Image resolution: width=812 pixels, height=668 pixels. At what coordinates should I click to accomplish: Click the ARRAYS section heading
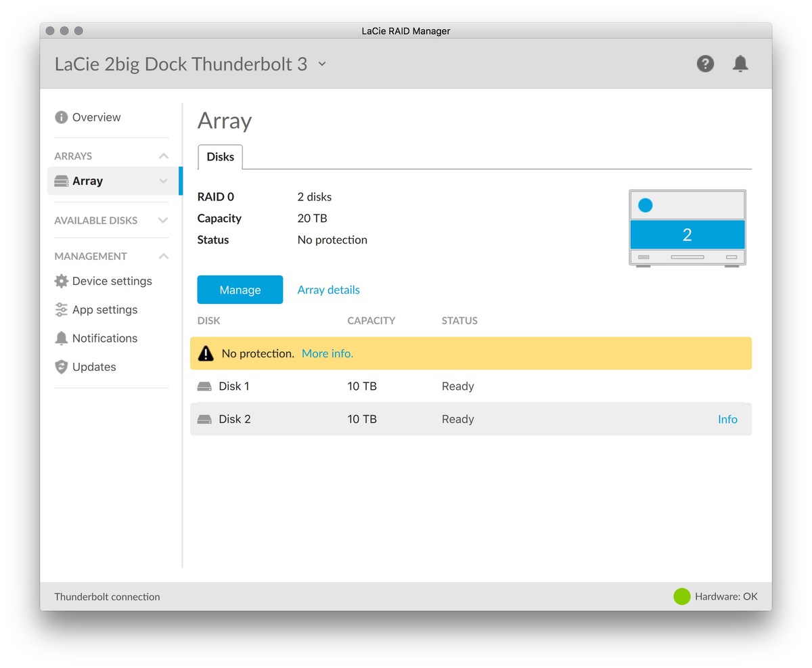tap(73, 156)
